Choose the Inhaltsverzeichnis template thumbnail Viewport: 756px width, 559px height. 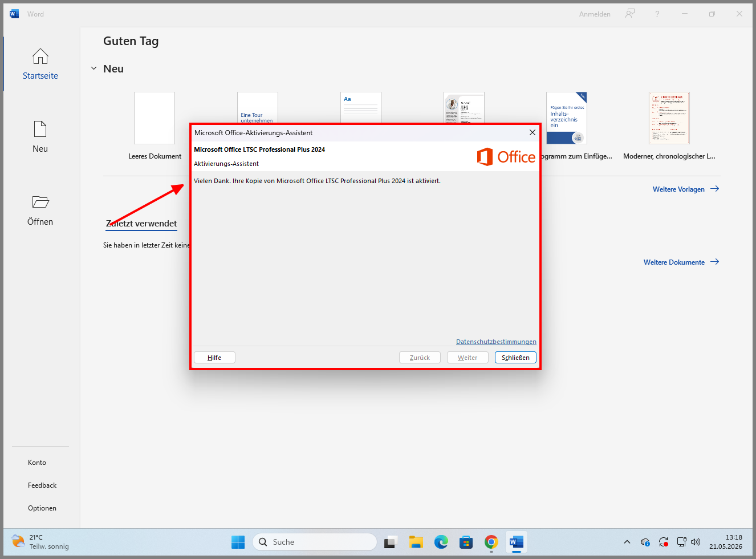(x=566, y=118)
